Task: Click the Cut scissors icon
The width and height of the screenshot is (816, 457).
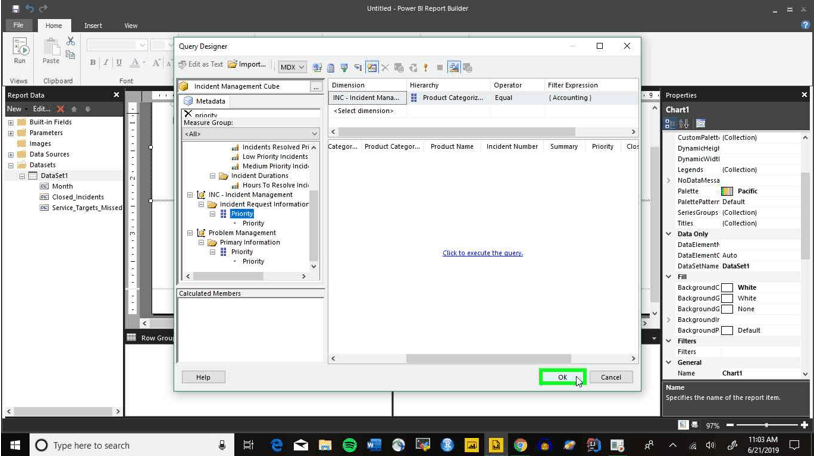Action: point(71,41)
